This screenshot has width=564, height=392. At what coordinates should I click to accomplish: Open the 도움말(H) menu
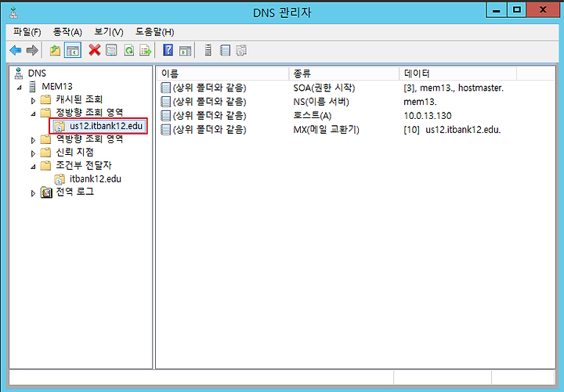154,32
